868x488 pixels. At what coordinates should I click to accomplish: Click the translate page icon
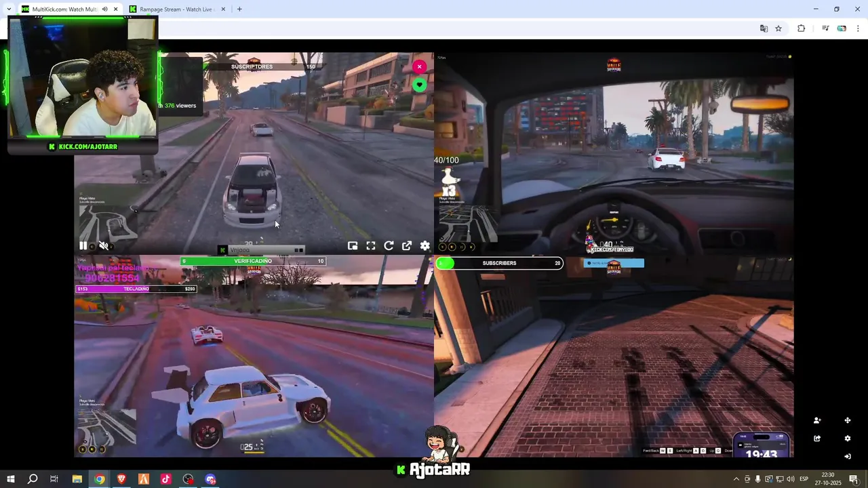point(764,28)
